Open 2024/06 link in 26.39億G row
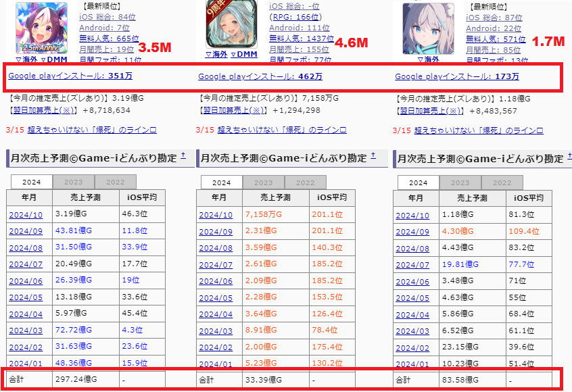 26,281
